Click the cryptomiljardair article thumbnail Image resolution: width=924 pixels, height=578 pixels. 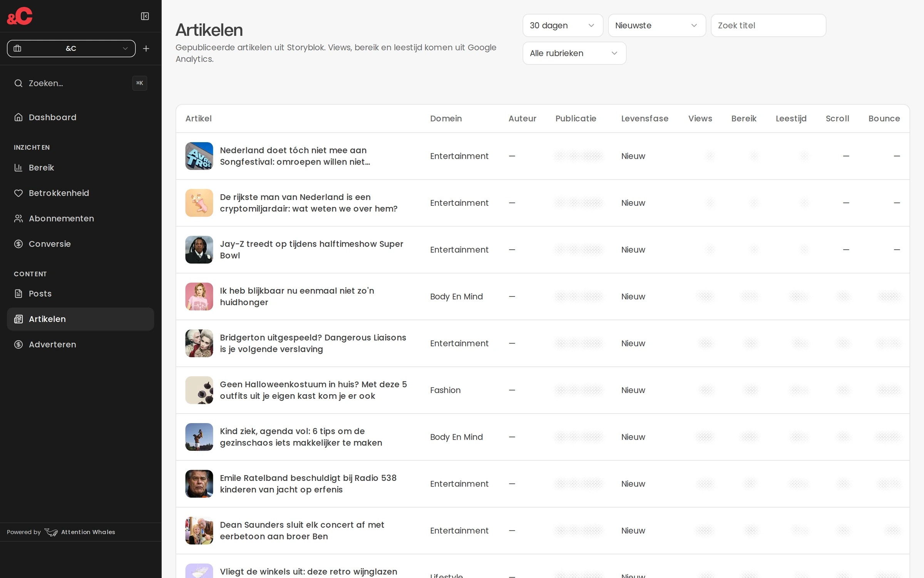pyautogui.click(x=199, y=203)
